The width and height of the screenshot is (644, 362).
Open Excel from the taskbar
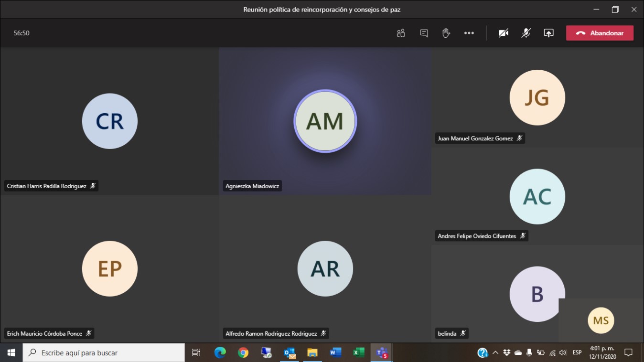click(358, 352)
